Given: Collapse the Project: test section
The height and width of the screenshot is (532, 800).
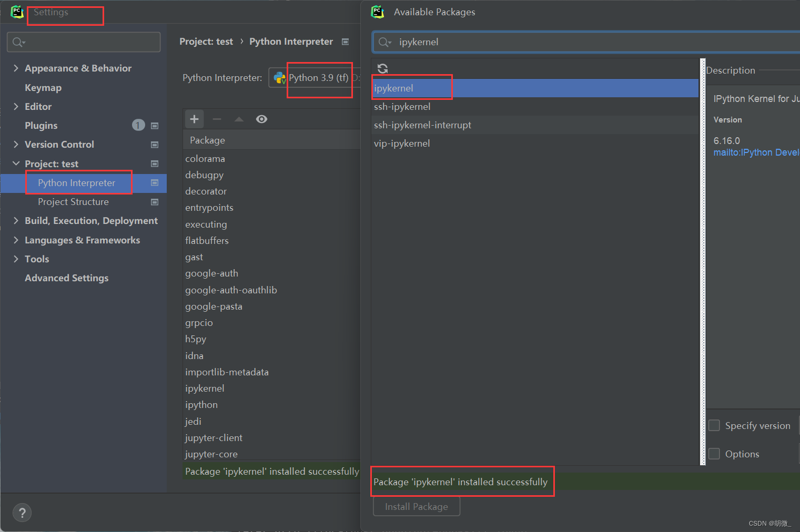Looking at the screenshot, I should (x=16, y=163).
